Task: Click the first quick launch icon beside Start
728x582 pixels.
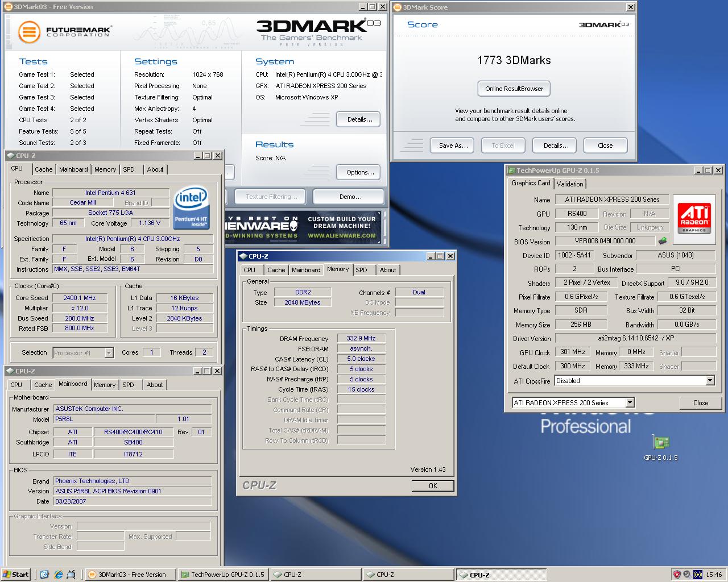Action: pyautogui.click(x=44, y=575)
